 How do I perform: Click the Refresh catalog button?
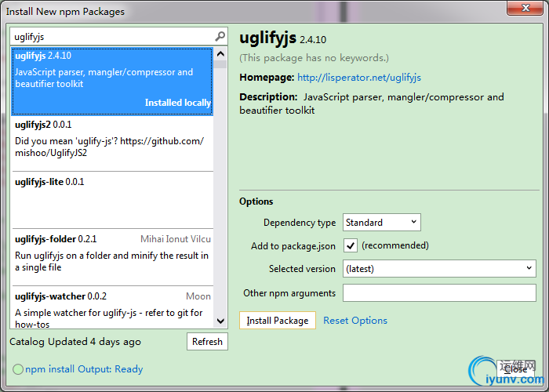207,341
